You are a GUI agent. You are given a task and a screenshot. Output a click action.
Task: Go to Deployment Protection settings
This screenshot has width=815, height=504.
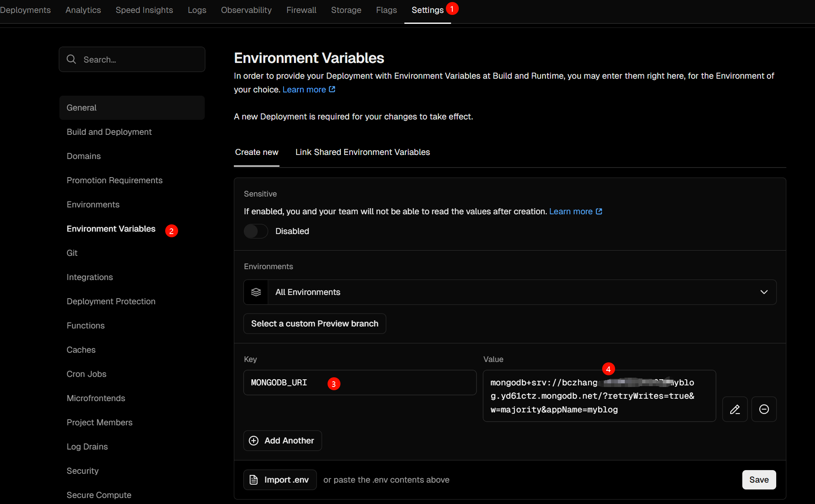111,301
